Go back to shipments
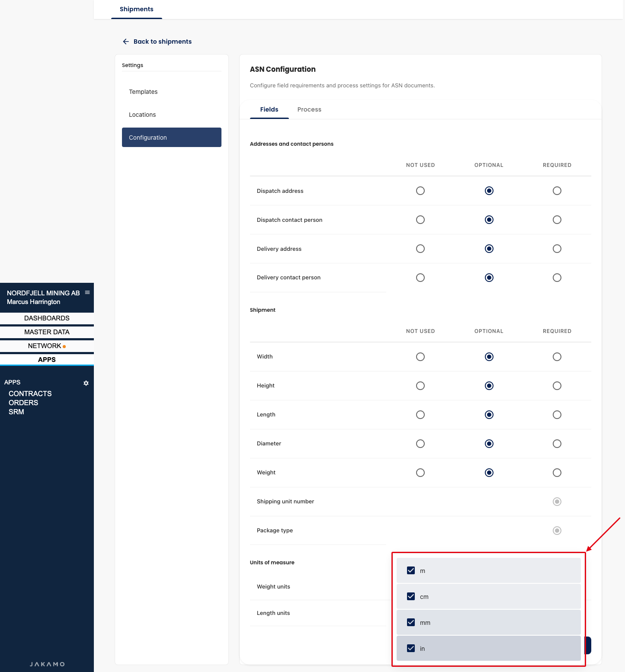625x672 pixels. (x=157, y=42)
